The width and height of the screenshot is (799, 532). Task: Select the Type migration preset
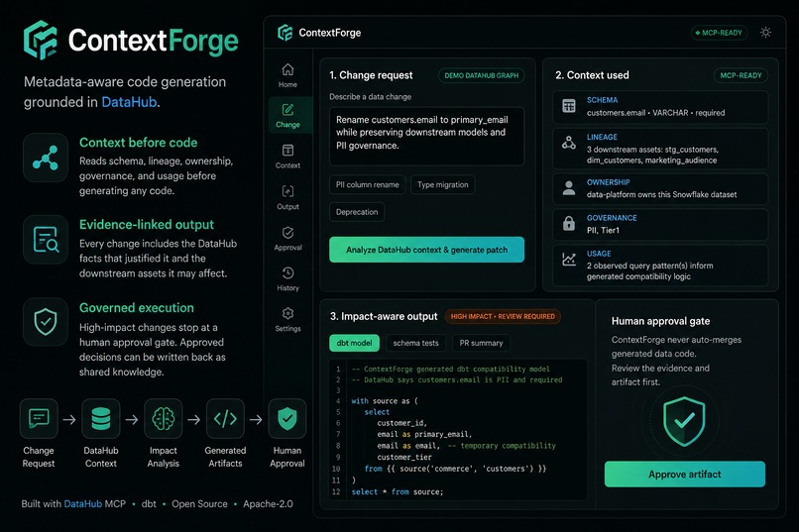coord(443,185)
